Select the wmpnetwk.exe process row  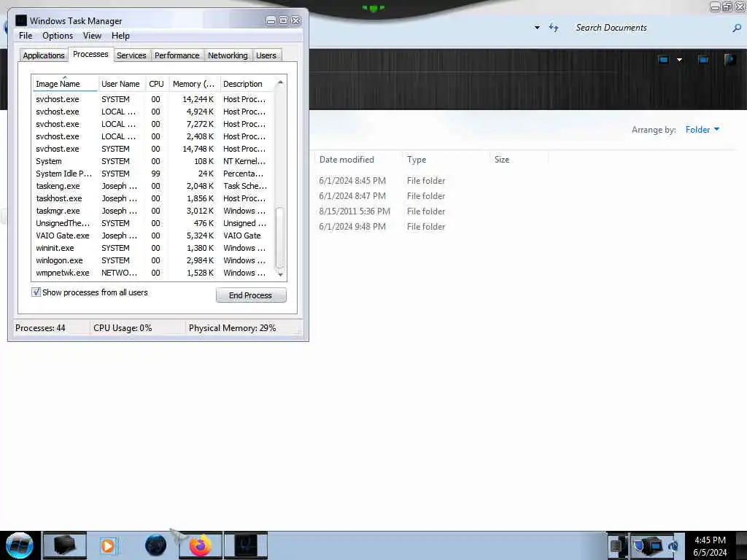tap(153, 273)
